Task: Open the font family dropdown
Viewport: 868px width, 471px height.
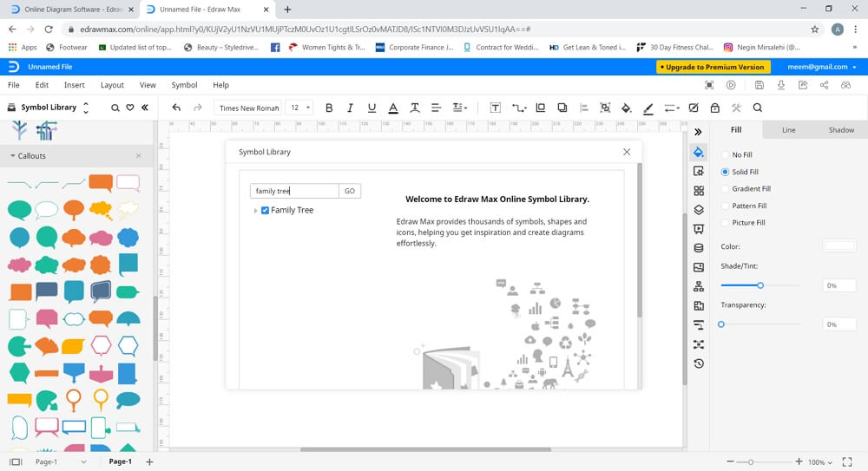Action: pos(248,108)
